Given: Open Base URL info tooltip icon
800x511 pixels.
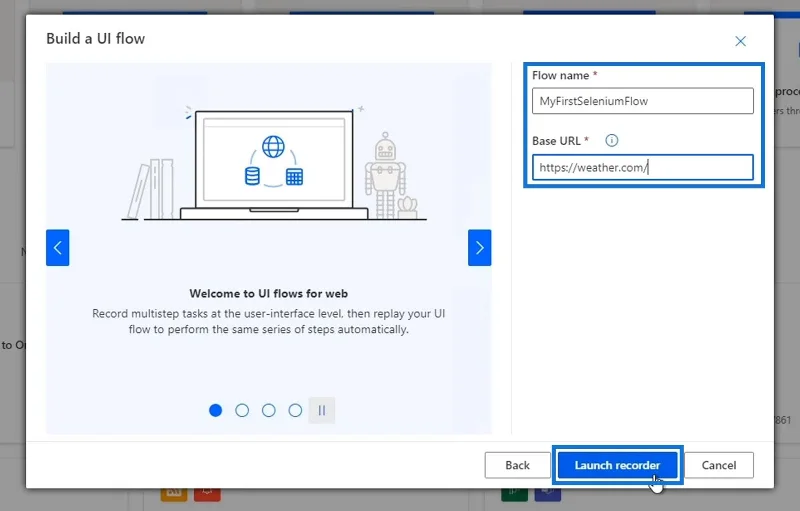Looking at the screenshot, I should [x=611, y=140].
